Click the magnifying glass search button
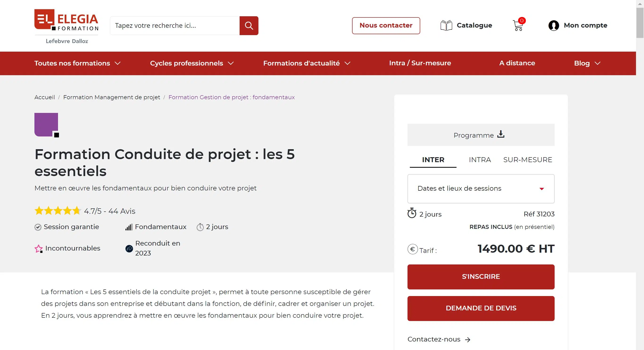This screenshot has height=350, width=644. coord(249,25)
